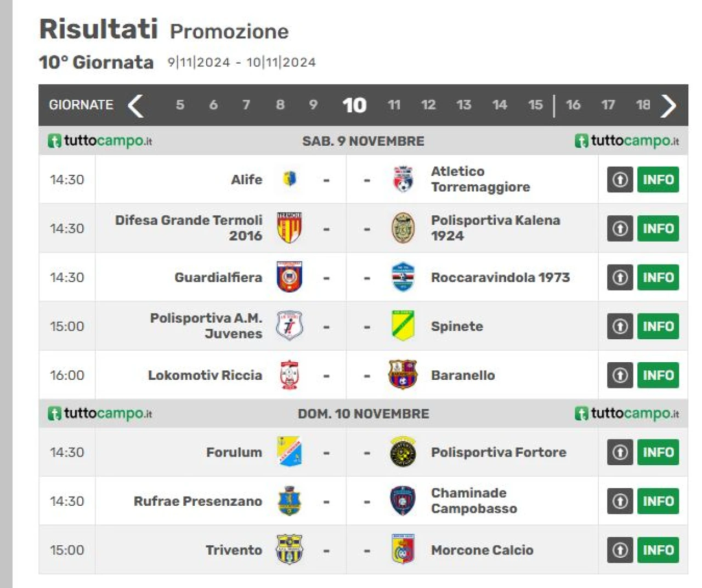Click the Forulum team crest

[x=289, y=452]
